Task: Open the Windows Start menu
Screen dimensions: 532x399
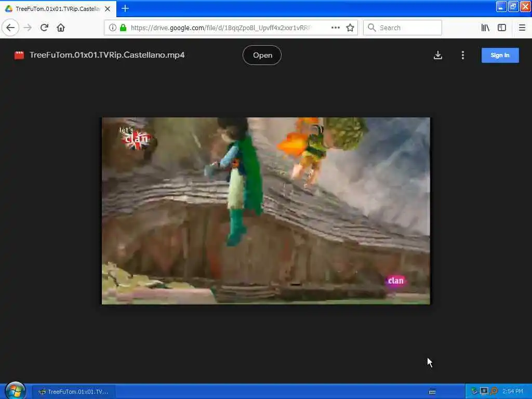Action: click(15, 391)
